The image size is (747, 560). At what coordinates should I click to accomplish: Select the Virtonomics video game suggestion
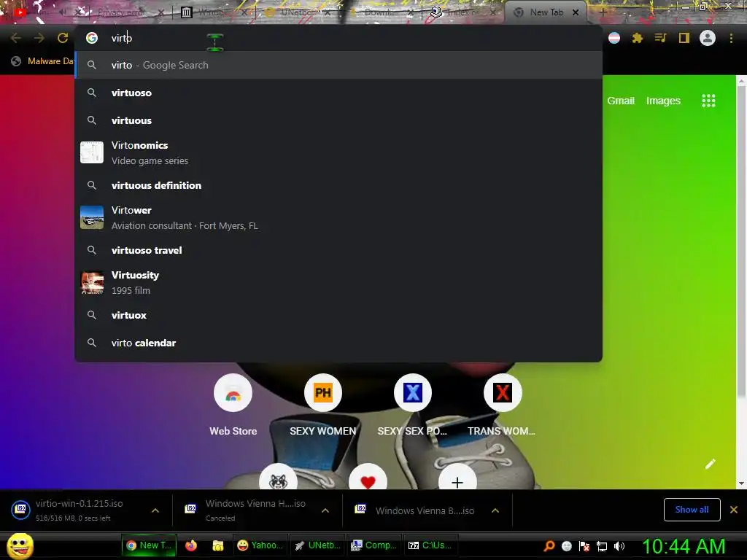[x=338, y=153]
